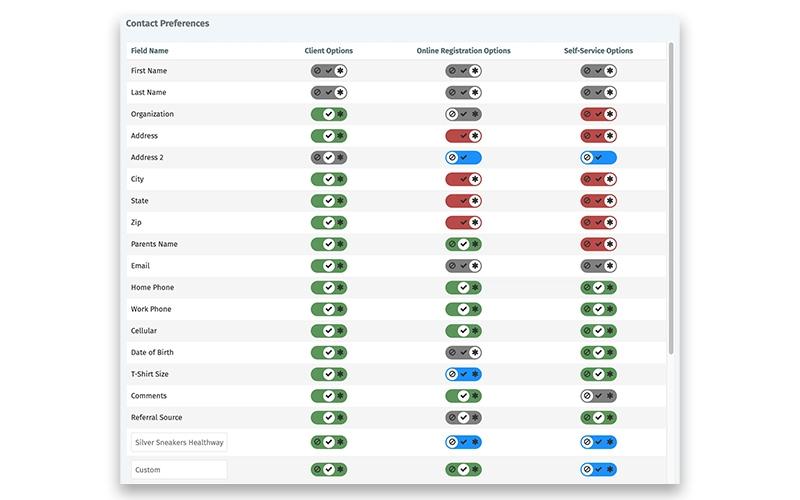
Task: Click asterisk icon in Address Online Registration toggle
Action: [475, 136]
